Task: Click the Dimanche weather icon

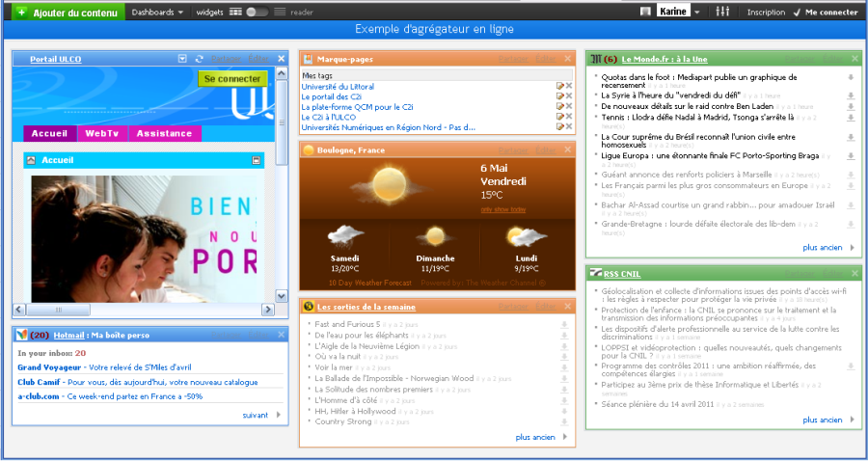Action: click(x=436, y=236)
